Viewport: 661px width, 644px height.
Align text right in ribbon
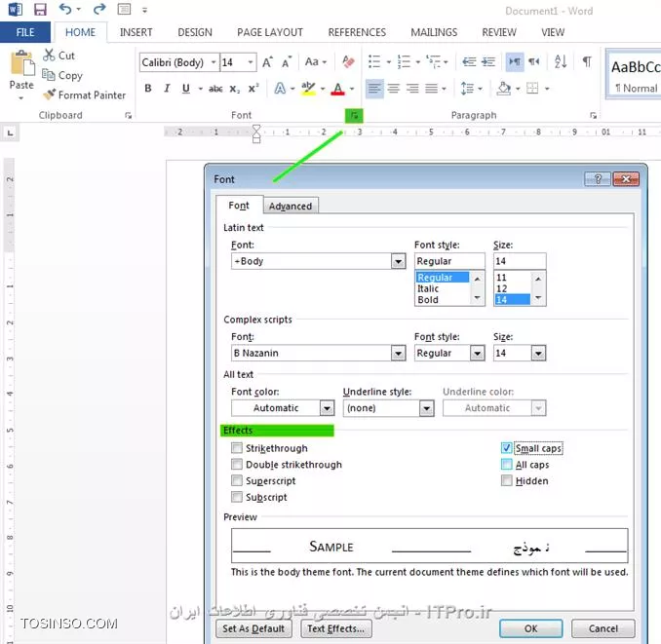click(412, 89)
